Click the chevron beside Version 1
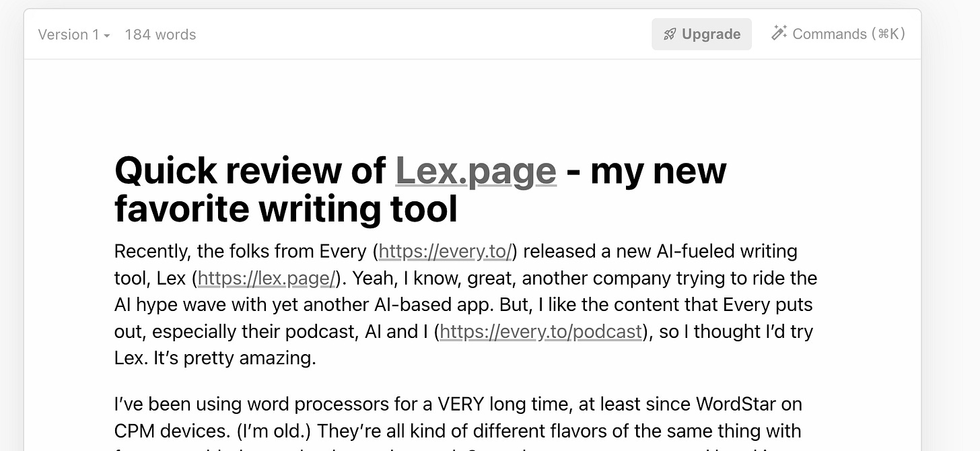Viewport: 980px width, 451px height. 105,36
